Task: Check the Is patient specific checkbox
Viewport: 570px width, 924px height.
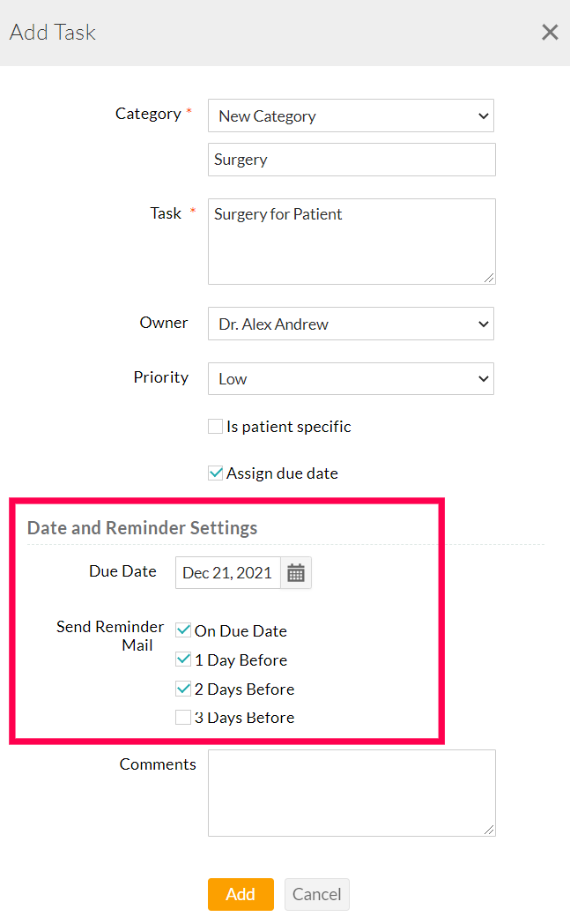Action: (215, 426)
